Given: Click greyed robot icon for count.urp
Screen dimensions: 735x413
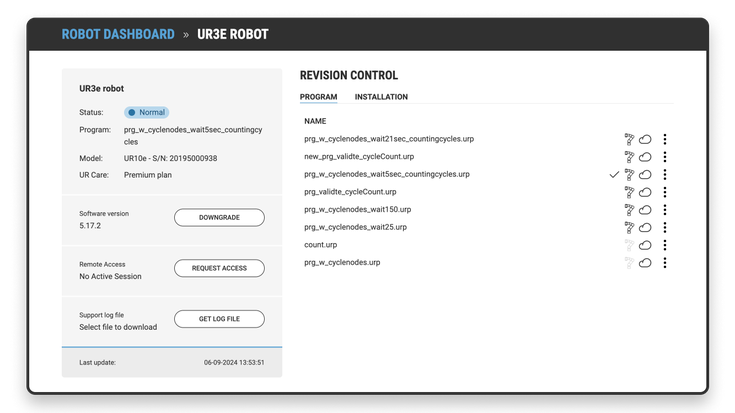Looking at the screenshot, I should click(x=629, y=245).
